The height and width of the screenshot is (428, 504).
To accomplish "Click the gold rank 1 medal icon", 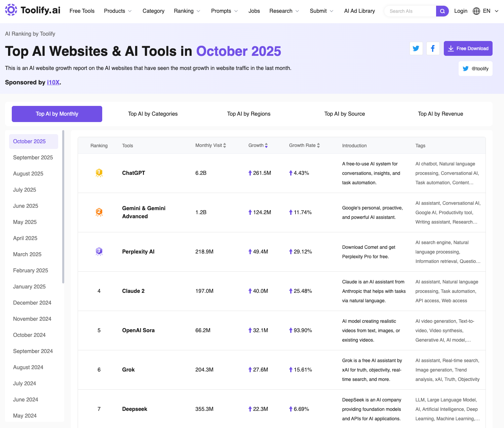I will point(99,173).
